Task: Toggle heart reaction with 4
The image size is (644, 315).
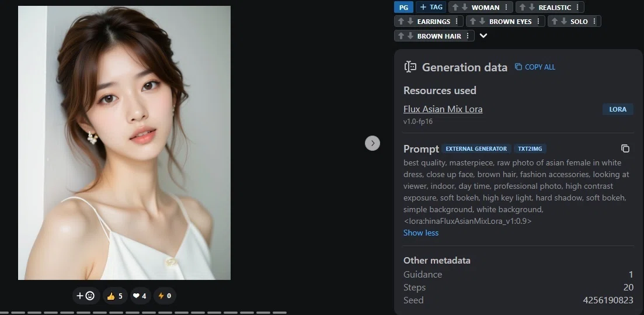Action: [140, 296]
